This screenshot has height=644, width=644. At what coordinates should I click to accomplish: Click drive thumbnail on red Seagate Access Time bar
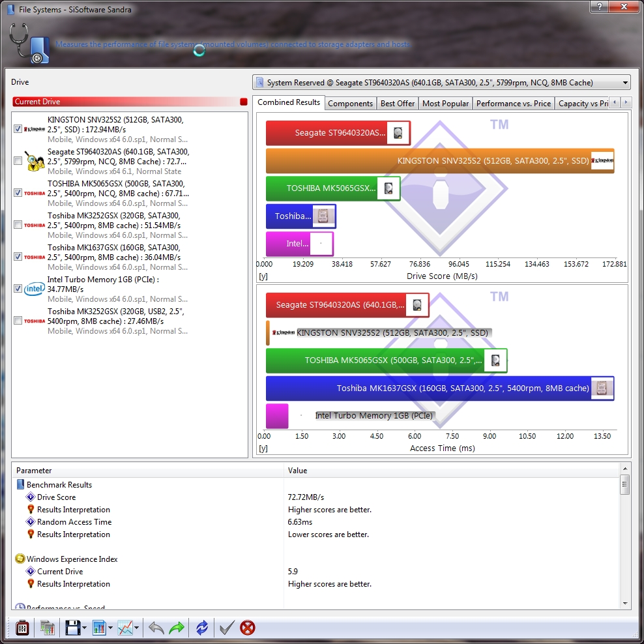tap(417, 305)
